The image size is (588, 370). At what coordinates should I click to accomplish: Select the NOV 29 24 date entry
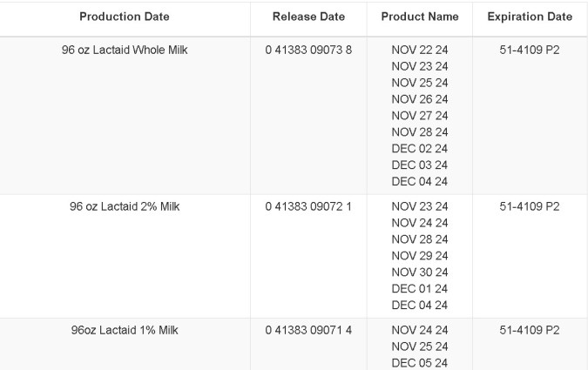(x=420, y=255)
